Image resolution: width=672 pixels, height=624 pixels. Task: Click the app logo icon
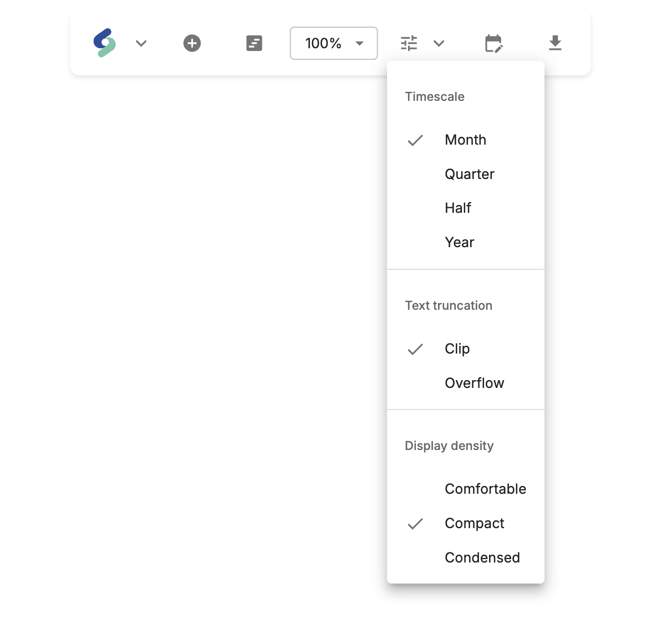coord(105,43)
